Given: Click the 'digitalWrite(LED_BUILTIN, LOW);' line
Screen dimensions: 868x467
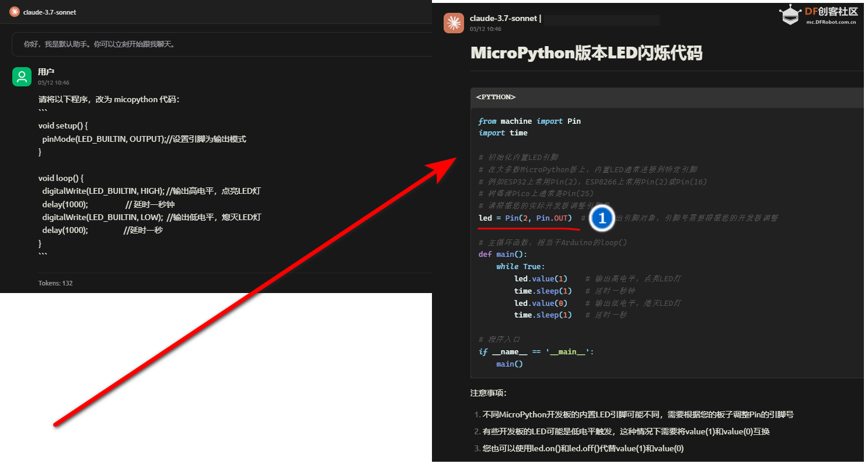Looking at the screenshot, I should click(151, 217).
